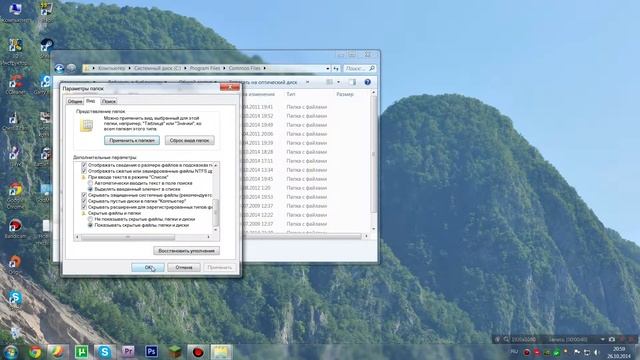This screenshot has height=360, width=640.
Task: Click the Explorer help question mark icon
Action: coord(367,82)
